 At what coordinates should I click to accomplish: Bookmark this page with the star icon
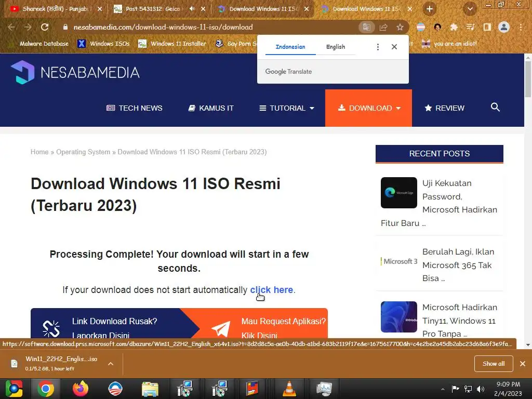point(400,27)
